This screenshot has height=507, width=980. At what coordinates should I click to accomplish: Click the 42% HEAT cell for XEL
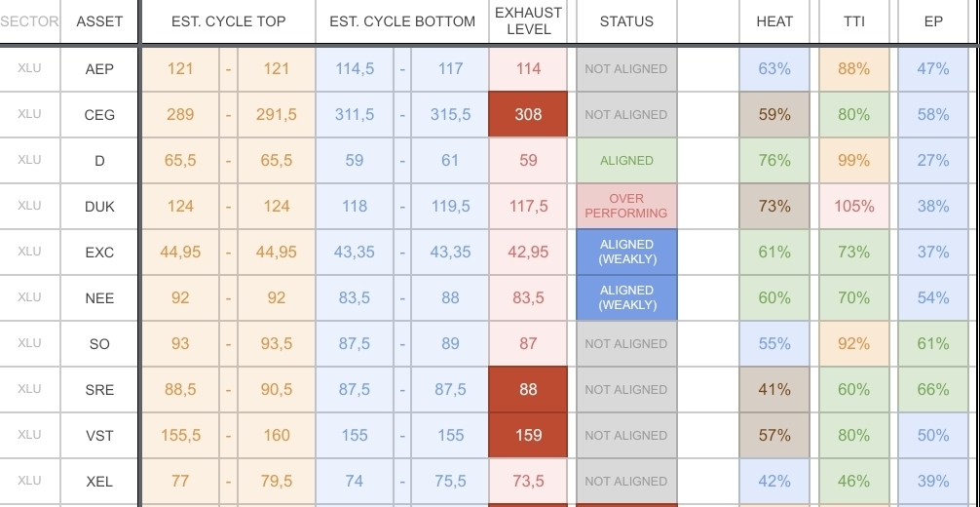click(x=774, y=481)
